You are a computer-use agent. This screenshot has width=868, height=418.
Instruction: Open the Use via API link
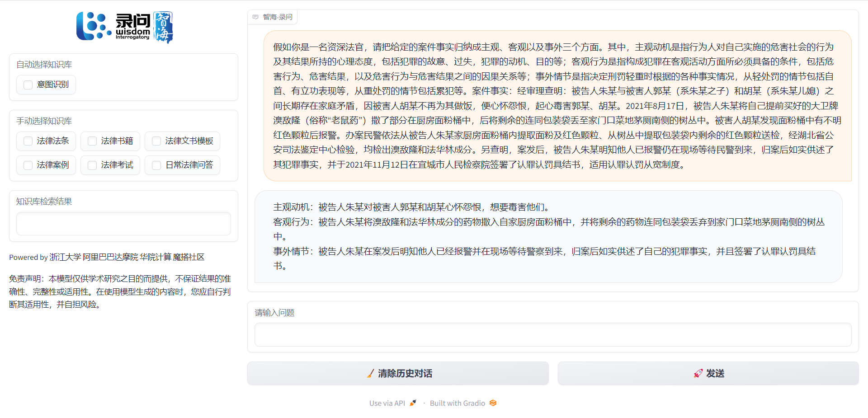pos(387,403)
